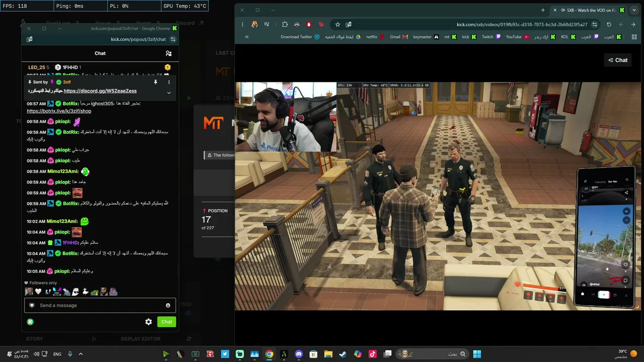This screenshot has height=362, width=644.
Task: Click translate icon in popout chat title bar
Action: click(30, 39)
